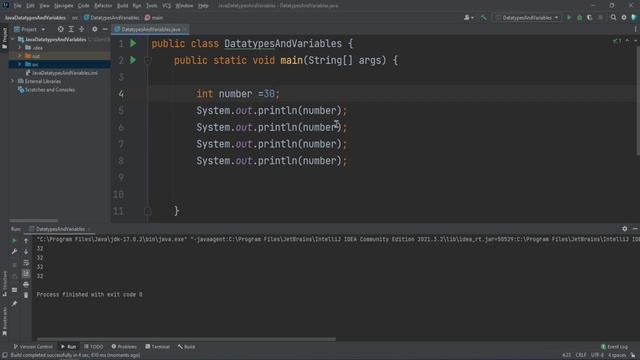Toggle Soft-Wrap in Run console
The image size is (640, 360).
[26, 262]
